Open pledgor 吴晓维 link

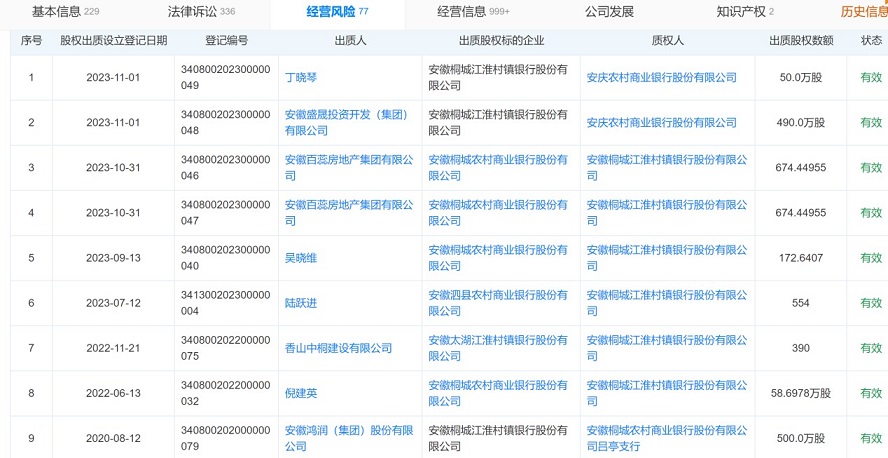click(x=301, y=258)
